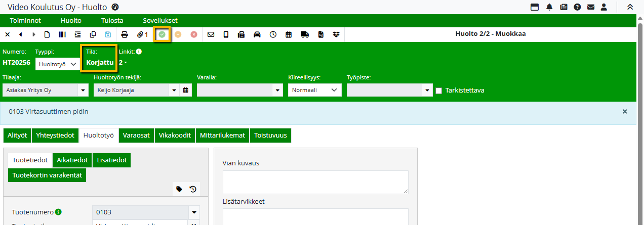The height and width of the screenshot is (225, 644).
Task: Click the car icon in toolbar
Action: click(x=257, y=34)
